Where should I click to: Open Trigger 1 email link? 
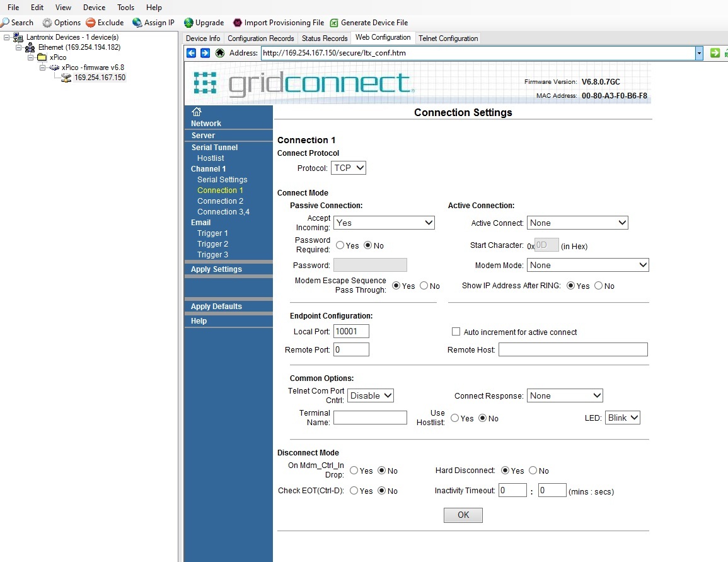(212, 233)
